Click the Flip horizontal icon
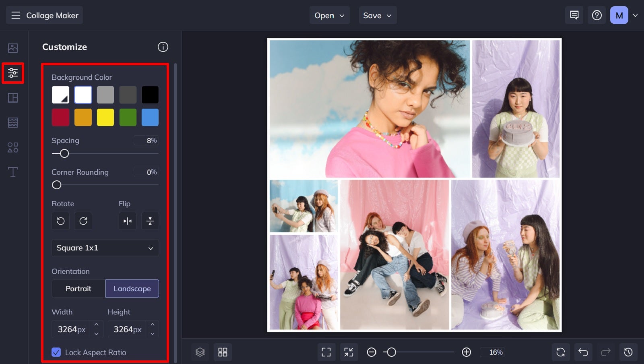The height and width of the screenshot is (364, 644). [x=127, y=221]
